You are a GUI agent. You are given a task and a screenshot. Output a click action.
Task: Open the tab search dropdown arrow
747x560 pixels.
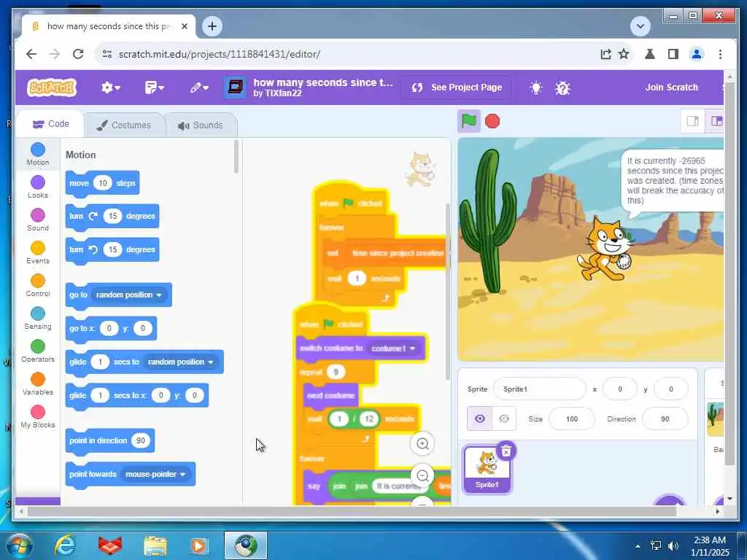[640, 26]
